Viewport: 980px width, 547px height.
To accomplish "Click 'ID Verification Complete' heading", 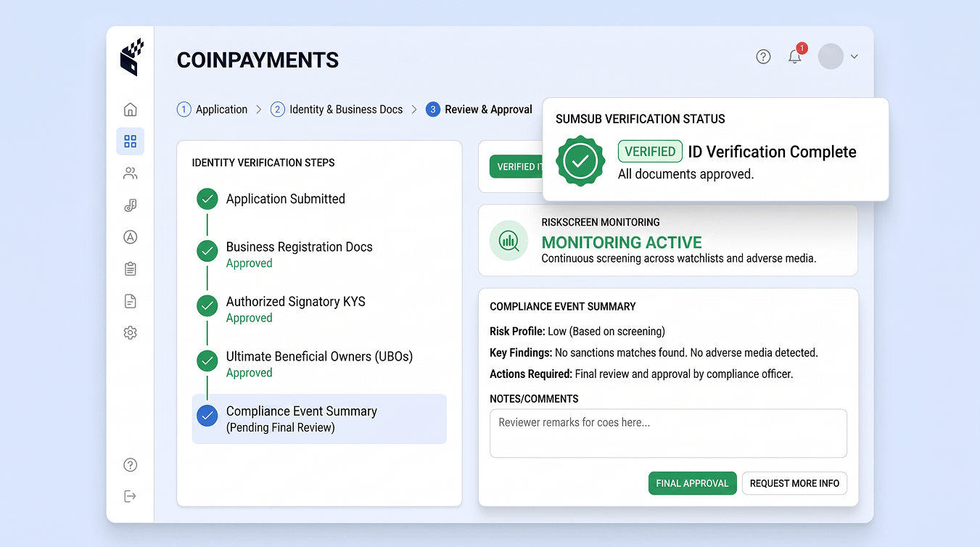I will pos(773,152).
